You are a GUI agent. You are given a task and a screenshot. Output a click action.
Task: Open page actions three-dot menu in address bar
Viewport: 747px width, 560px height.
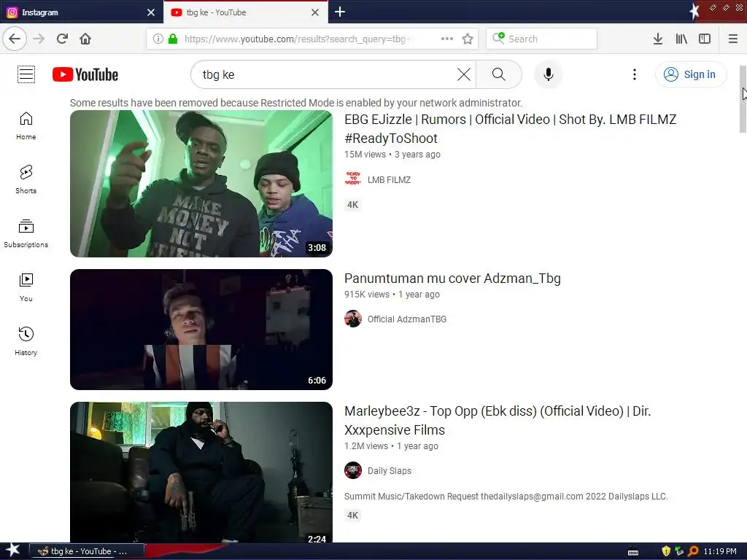tap(447, 39)
